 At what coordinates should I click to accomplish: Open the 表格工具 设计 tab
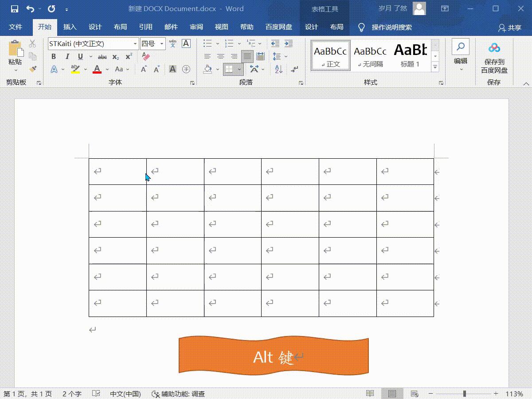311,27
